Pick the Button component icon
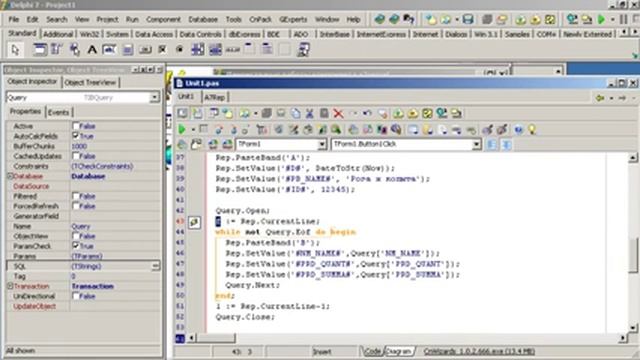This screenshot has height=360, width=640. 145,50
